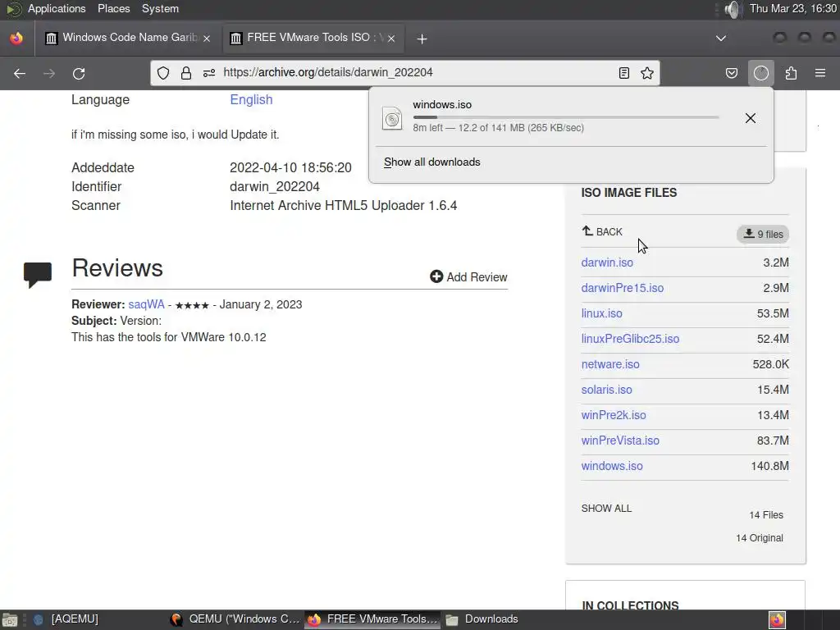Click the Add Review button
Screen dimensions: 840x630
point(468,277)
